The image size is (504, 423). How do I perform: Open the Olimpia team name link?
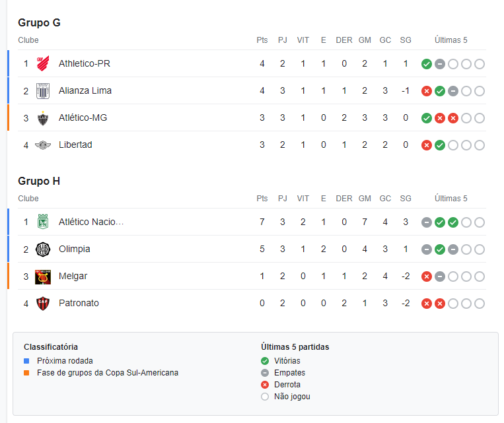pos(74,249)
